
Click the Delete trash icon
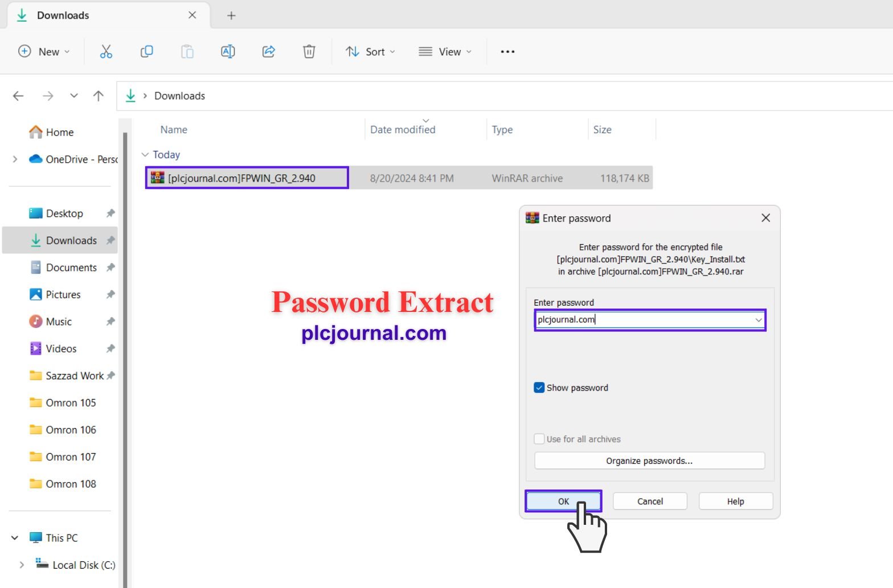(x=309, y=52)
